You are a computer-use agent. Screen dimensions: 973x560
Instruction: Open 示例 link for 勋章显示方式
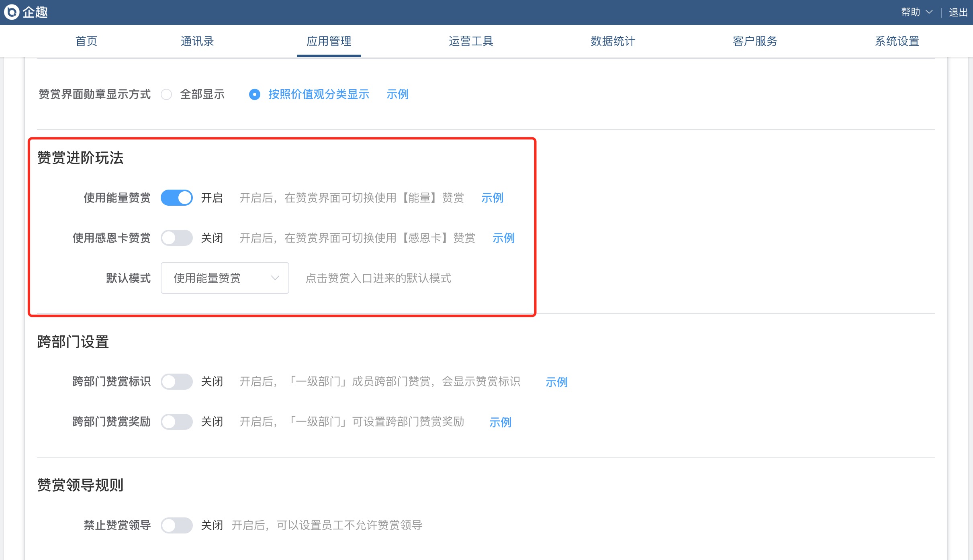click(x=397, y=94)
